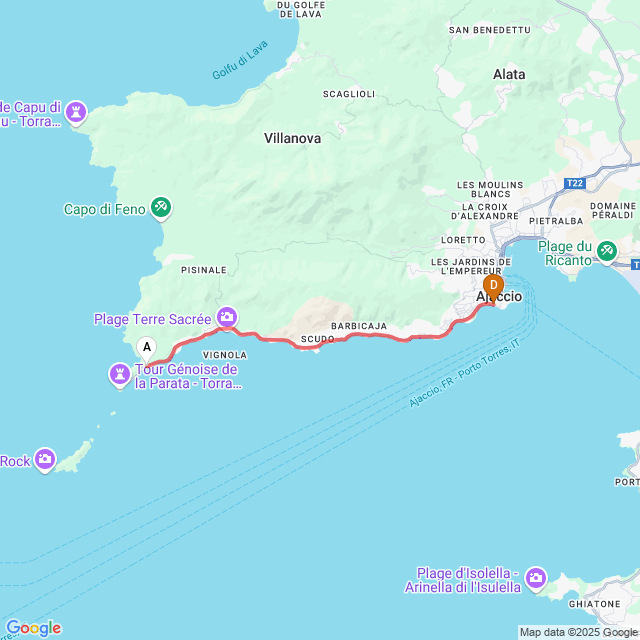The image size is (640, 640).
Task: Click the Rock photo spot pin
Action: tap(45, 460)
